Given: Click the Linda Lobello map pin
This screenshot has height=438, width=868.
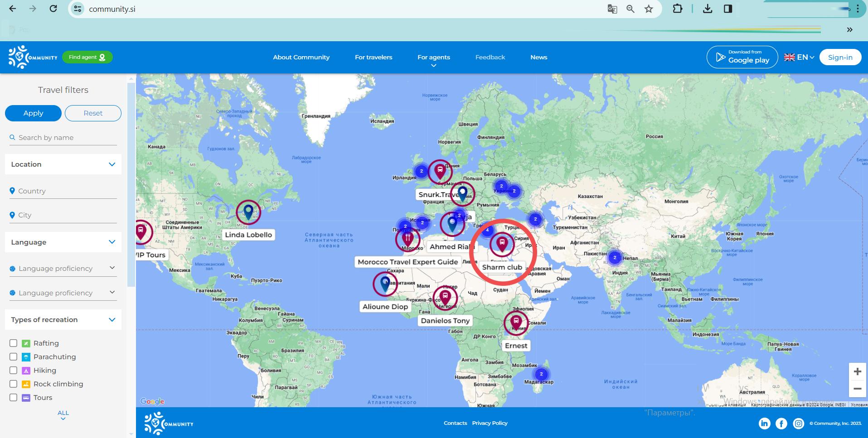Looking at the screenshot, I should tap(248, 212).
